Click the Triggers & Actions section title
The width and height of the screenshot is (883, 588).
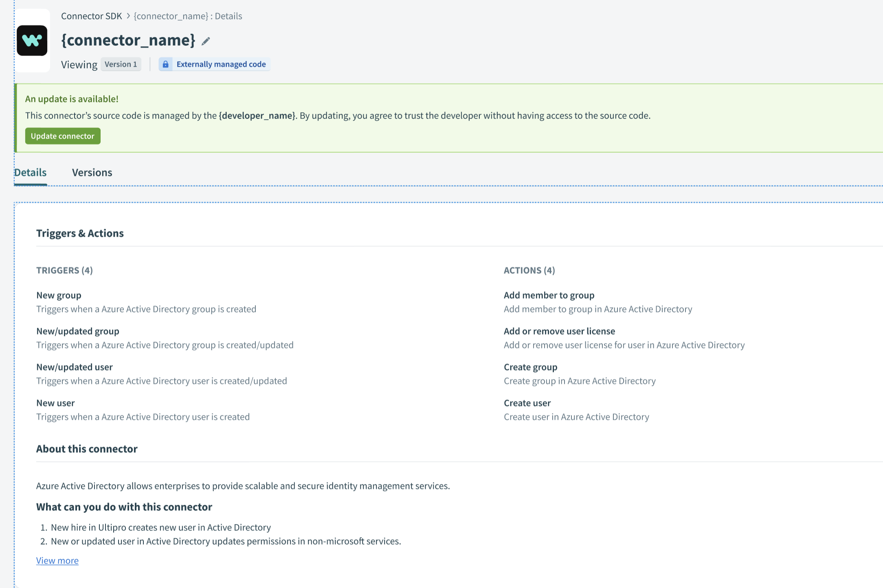pos(80,233)
